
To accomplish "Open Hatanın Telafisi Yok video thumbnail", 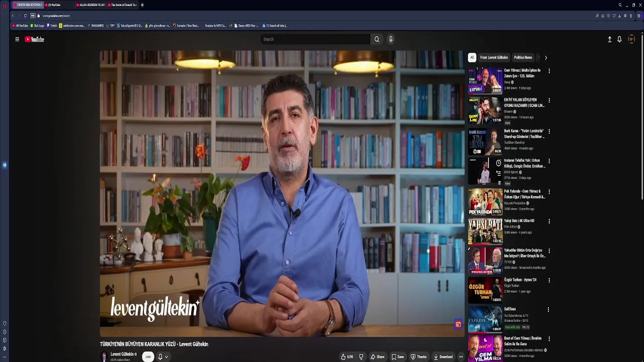I will pyautogui.click(x=485, y=171).
